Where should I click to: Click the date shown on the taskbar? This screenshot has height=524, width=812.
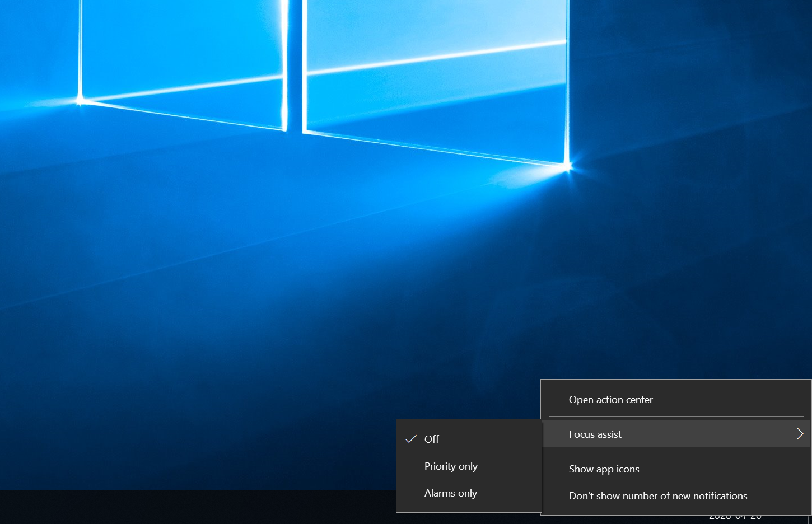735,518
